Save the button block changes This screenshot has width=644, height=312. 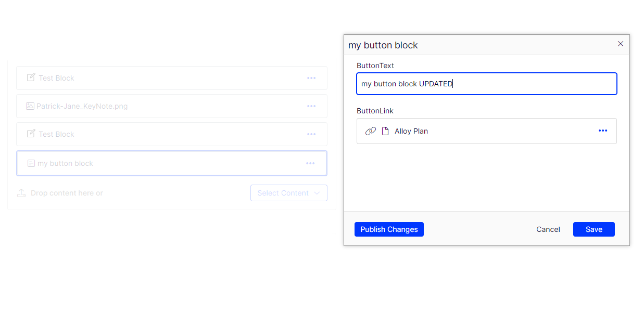coord(594,229)
